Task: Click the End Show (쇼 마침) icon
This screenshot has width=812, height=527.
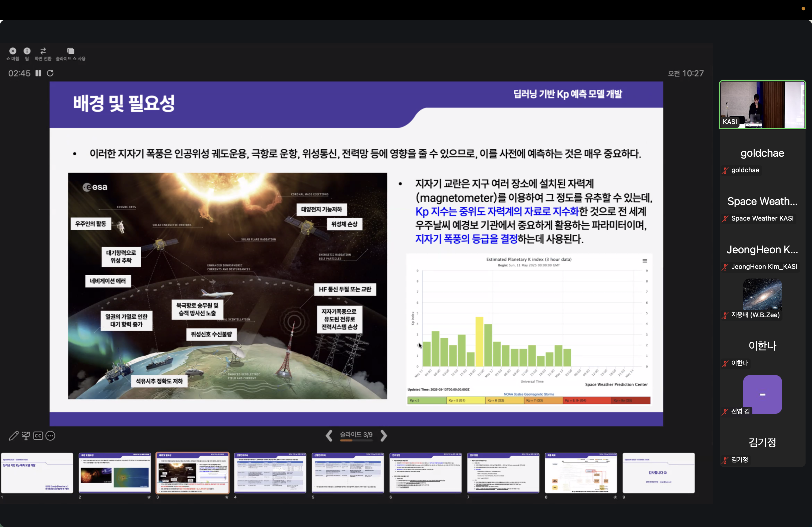Action: (x=13, y=51)
